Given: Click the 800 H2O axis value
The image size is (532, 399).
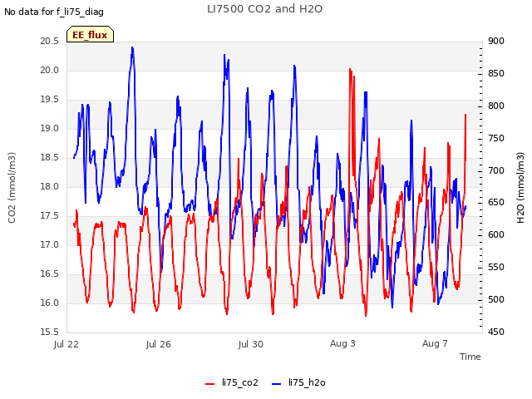Looking at the screenshot, I should point(496,106).
